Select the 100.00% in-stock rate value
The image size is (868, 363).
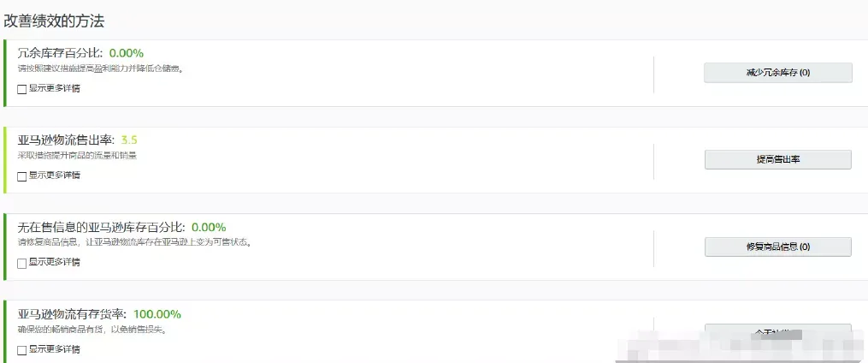click(157, 314)
